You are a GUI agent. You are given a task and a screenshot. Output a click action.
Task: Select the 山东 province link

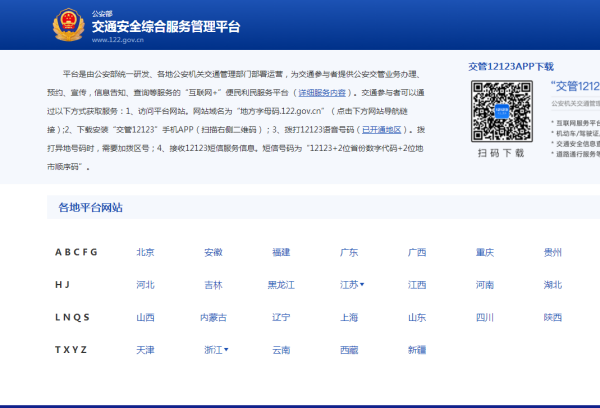pyautogui.click(x=417, y=317)
